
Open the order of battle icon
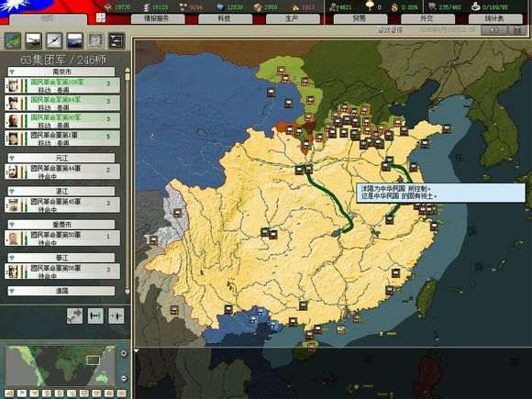point(116,40)
